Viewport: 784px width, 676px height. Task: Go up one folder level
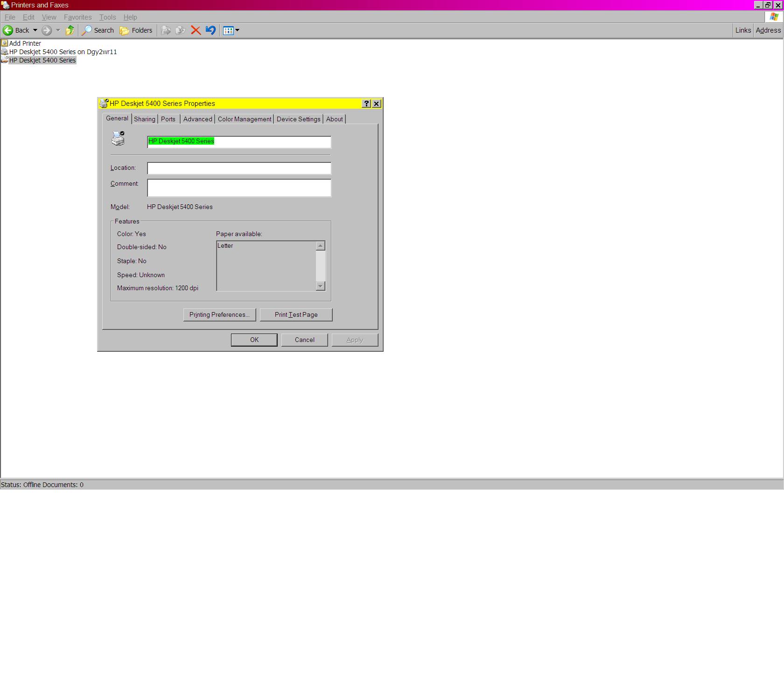(x=70, y=30)
